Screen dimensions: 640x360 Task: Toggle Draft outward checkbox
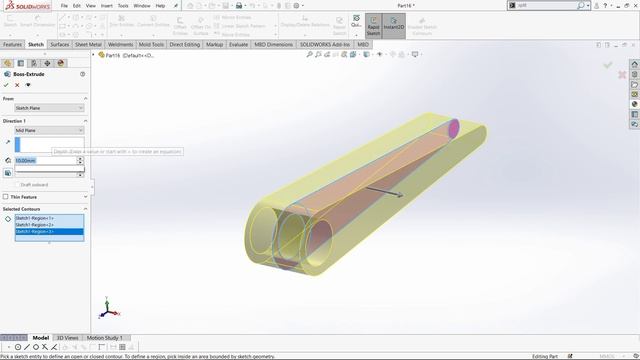click(x=18, y=185)
